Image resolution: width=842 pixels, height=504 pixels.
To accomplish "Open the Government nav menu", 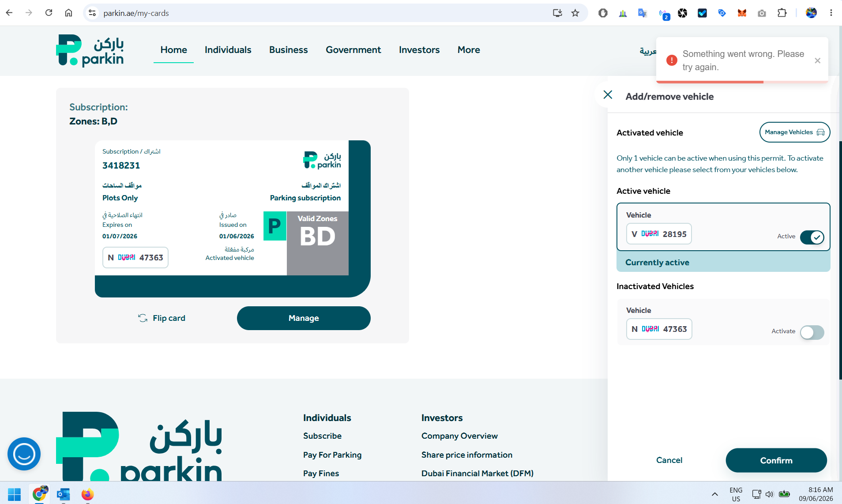I will [353, 50].
